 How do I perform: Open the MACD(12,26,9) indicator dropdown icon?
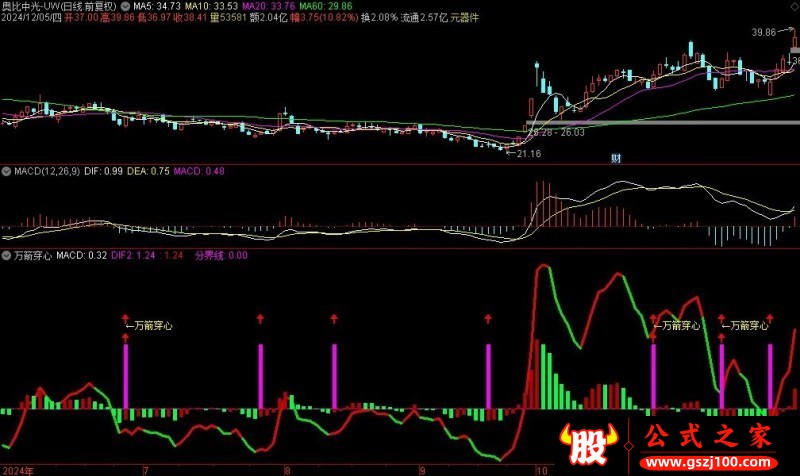click(x=7, y=171)
